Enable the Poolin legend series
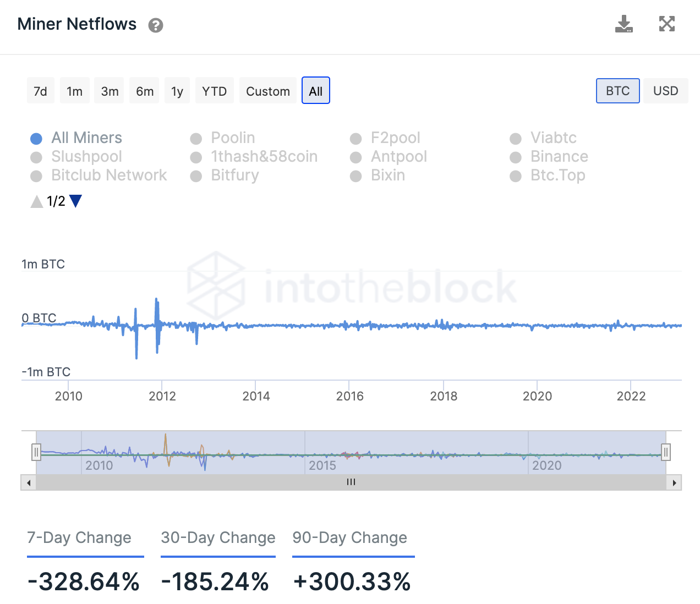 [x=223, y=138]
